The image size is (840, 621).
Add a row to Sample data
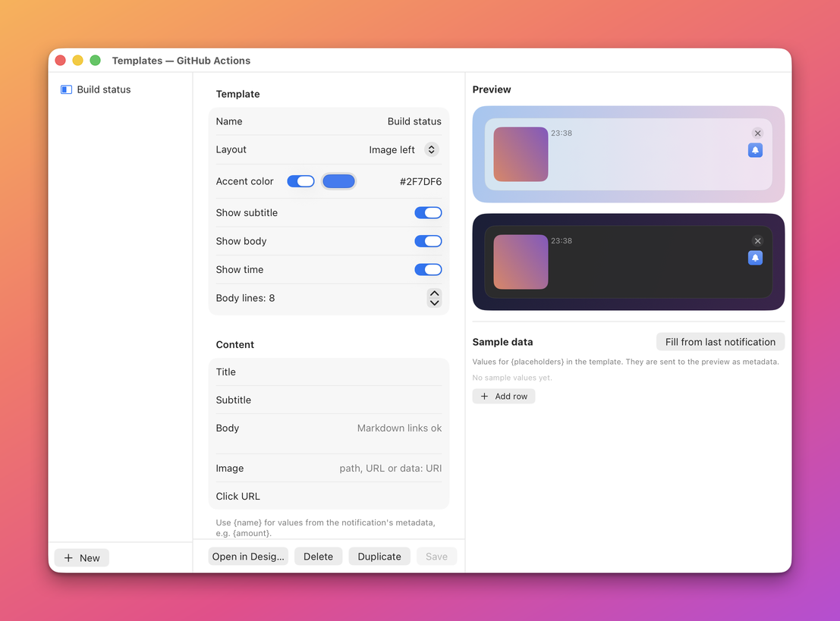coord(504,396)
